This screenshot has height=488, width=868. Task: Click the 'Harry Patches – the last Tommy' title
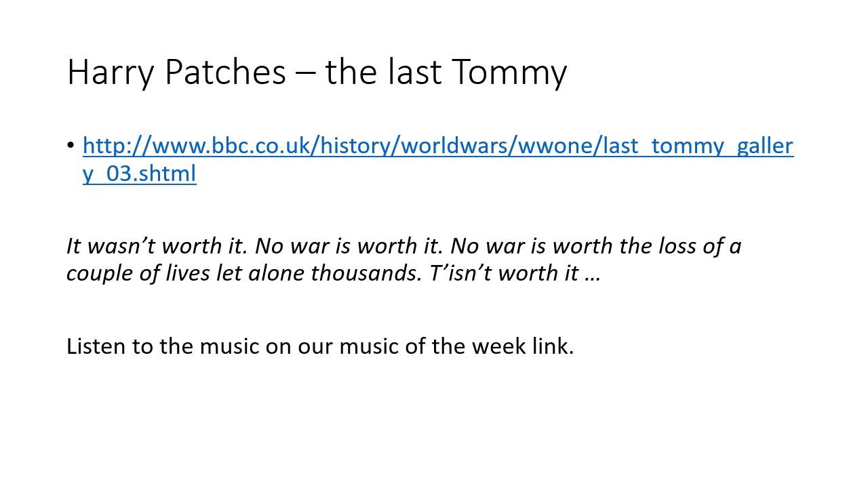[x=317, y=72]
